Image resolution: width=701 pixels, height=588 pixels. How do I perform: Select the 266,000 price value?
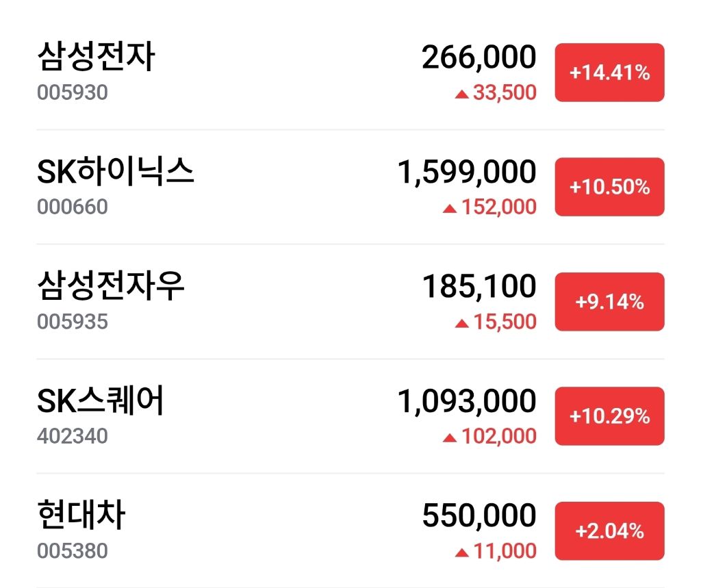click(x=479, y=57)
